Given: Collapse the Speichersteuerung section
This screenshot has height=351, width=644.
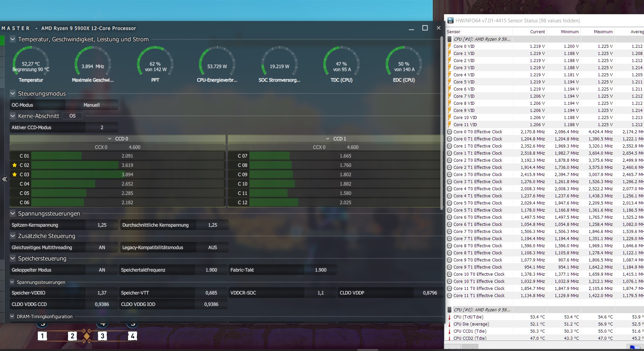Looking at the screenshot, I should (13, 258).
